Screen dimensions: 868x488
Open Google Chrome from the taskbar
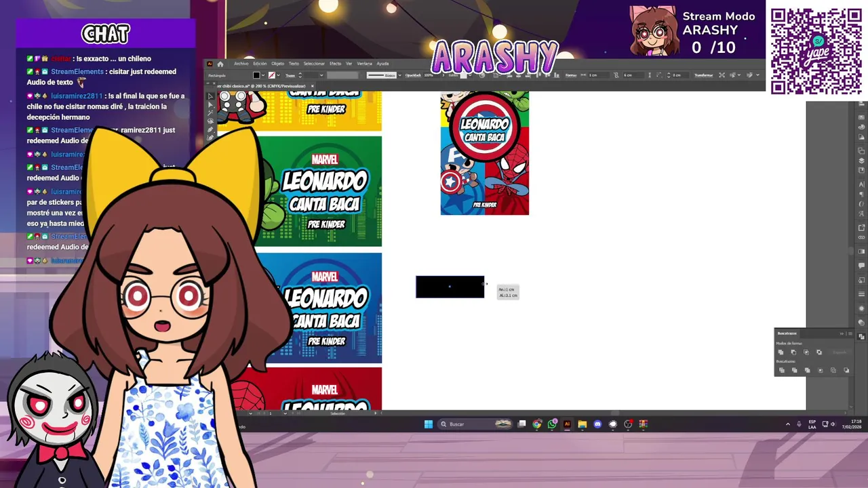[x=537, y=424]
